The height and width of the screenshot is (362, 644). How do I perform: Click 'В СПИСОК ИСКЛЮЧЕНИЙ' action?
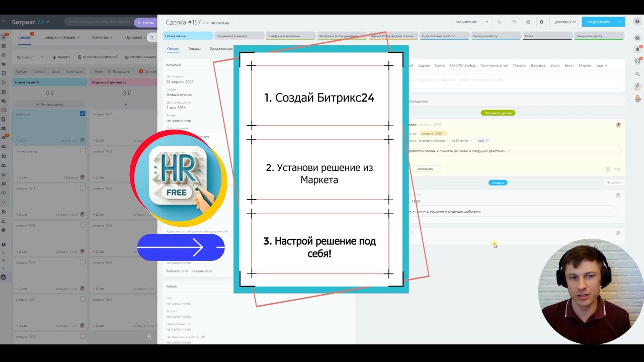[x=98, y=57]
